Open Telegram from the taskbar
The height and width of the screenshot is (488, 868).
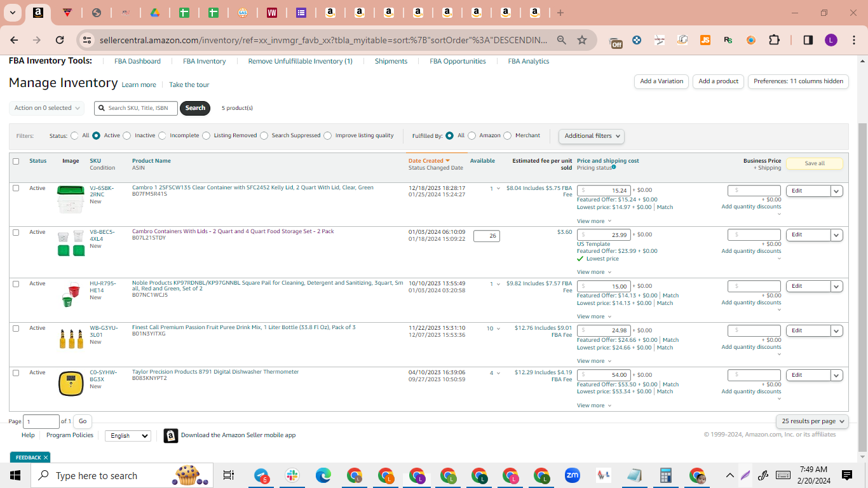tap(261, 475)
